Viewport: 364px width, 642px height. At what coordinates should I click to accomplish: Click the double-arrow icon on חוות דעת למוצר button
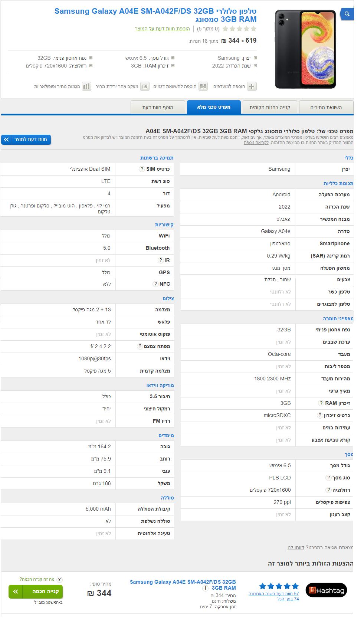pyautogui.click(x=6, y=140)
